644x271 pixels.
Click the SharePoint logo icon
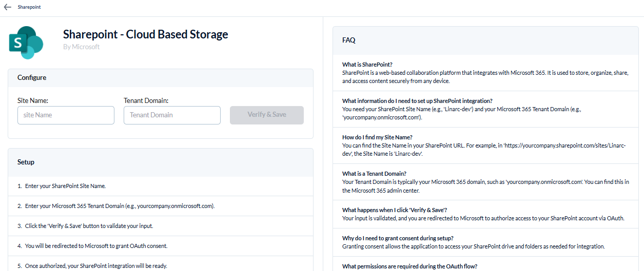click(x=26, y=43)
